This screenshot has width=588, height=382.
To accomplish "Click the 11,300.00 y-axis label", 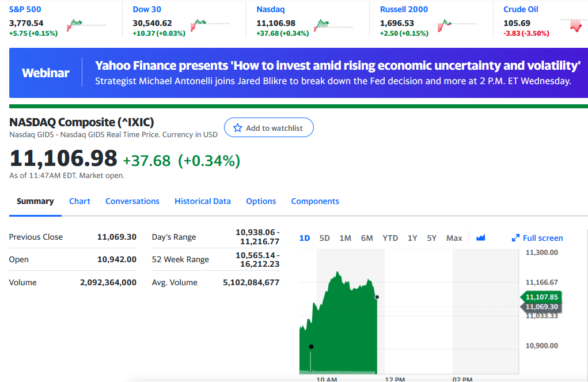I will pyautogui.click(x=541, y=252).
